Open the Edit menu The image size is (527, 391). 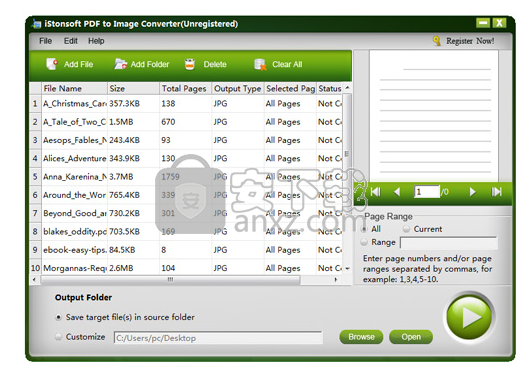click(71, 41)
